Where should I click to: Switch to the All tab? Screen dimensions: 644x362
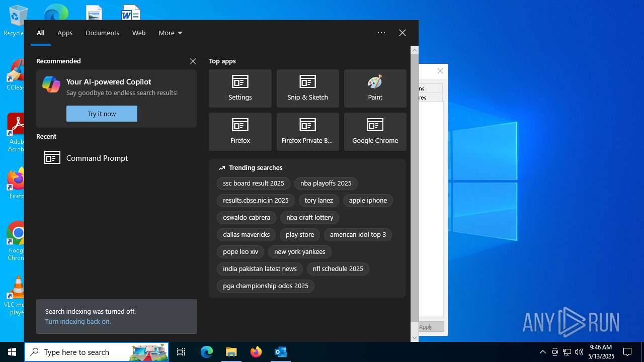pos(41,33)
